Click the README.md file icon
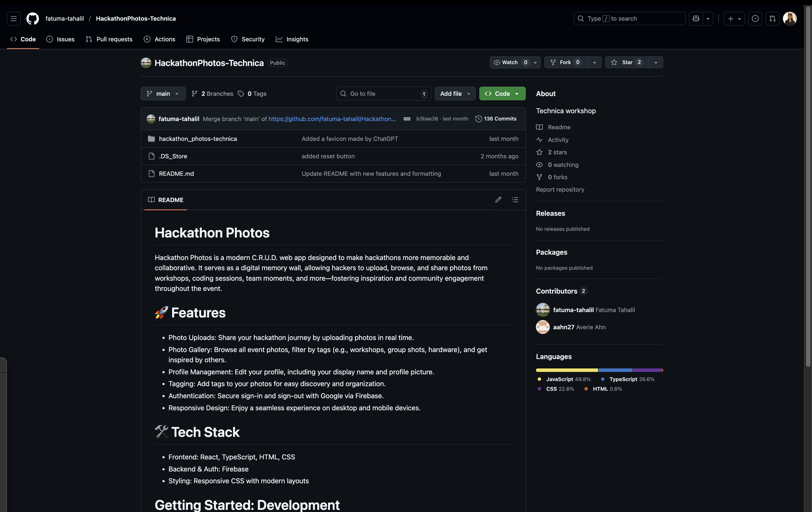Viewport: 812px width, 512px height. coord(151,174)
